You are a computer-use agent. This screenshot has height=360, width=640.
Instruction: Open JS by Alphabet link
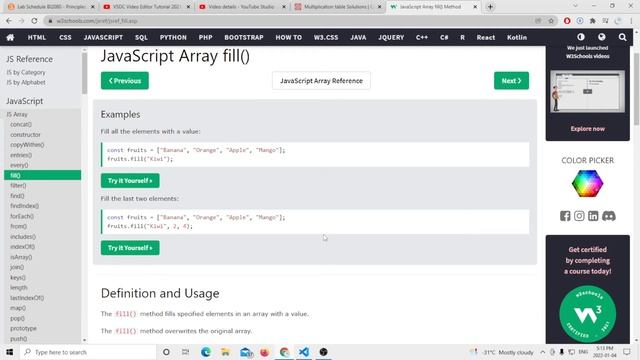click(26, 82)
